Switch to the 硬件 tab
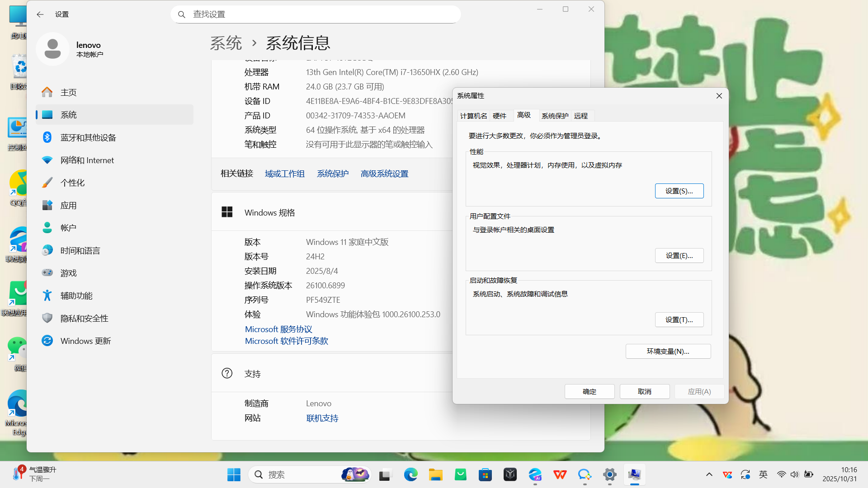Viewport: 868px width, 488px height. click(x=500, y=116)
